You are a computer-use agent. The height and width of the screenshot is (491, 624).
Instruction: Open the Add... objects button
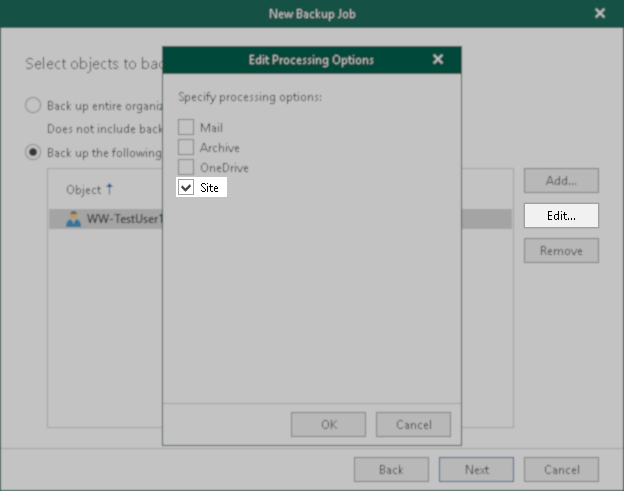(561, 181)
